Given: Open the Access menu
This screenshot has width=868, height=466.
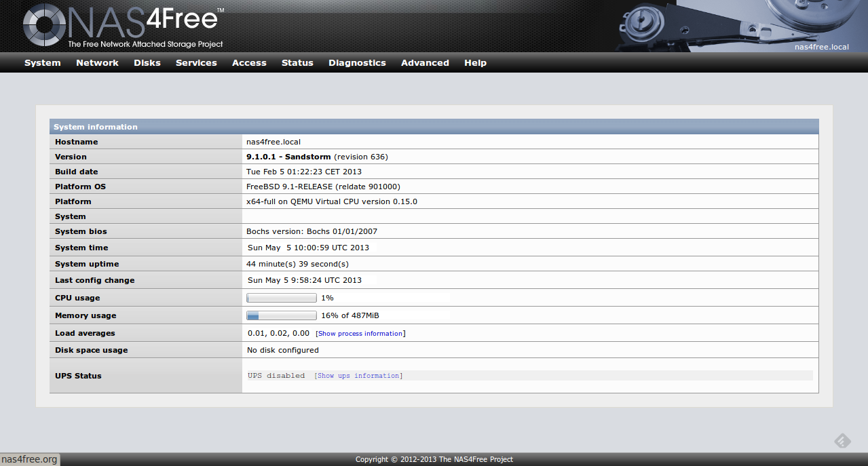Looking at the screenshot, I should pyautogui.click(x=249, y=62).
